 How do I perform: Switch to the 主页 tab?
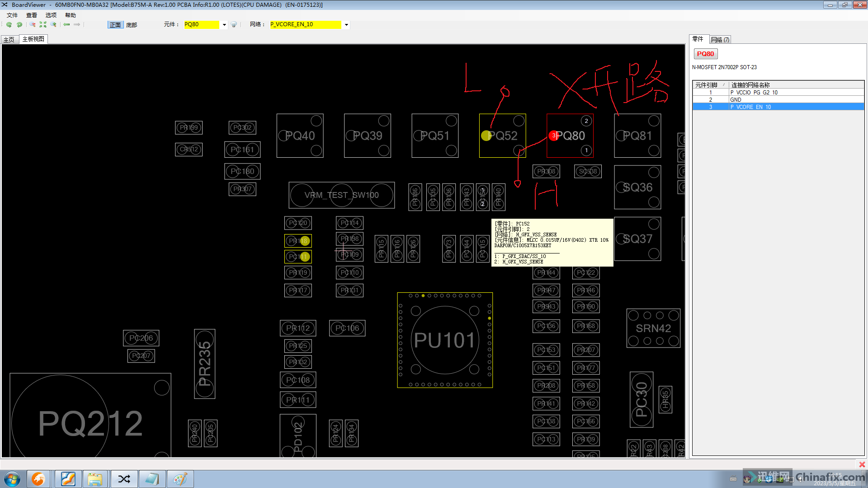coord(9,40)
